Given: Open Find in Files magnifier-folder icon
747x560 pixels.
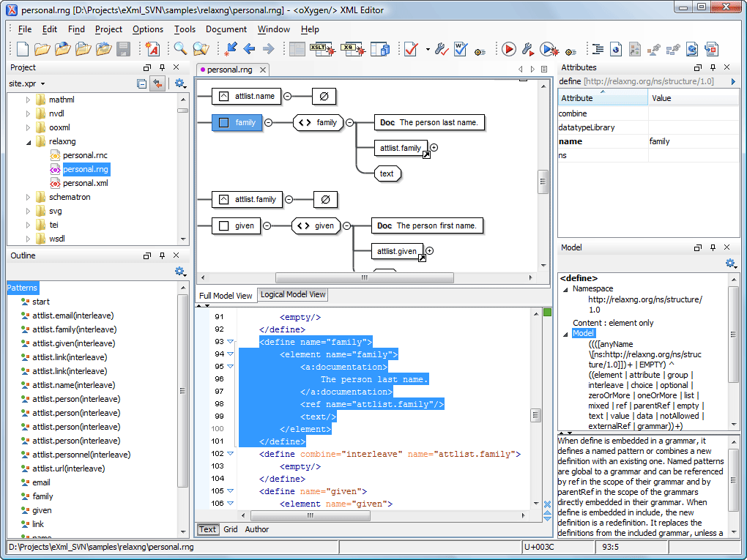Looking at the screenshot, I should [x=201, y=49].
